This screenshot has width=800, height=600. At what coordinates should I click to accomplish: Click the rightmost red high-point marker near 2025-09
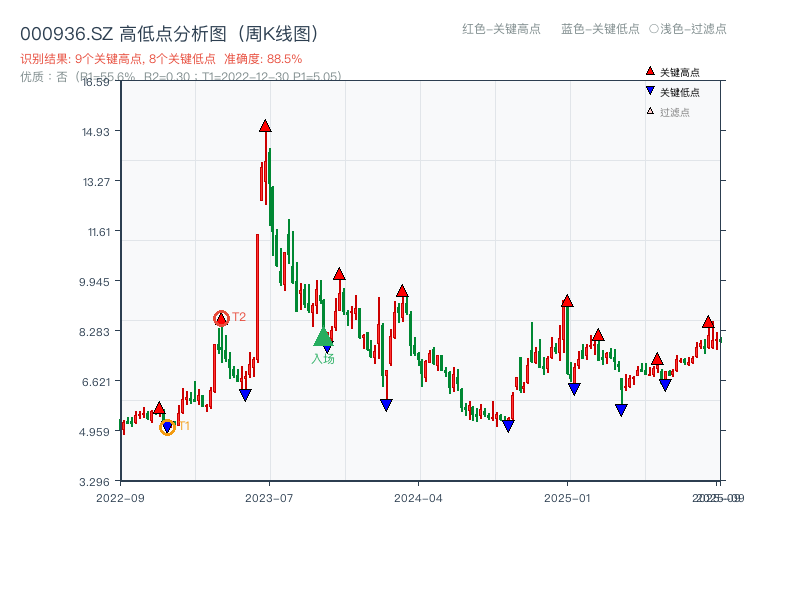708,322
